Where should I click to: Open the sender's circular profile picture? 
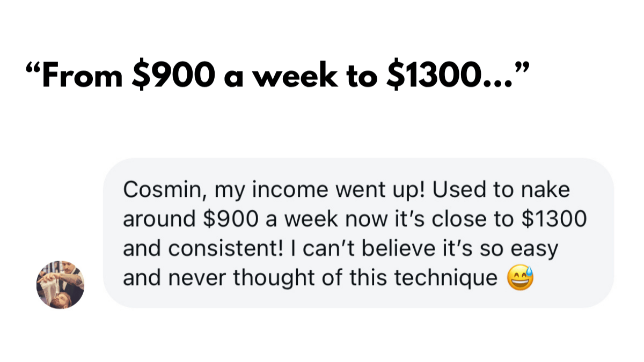[60, 285]
